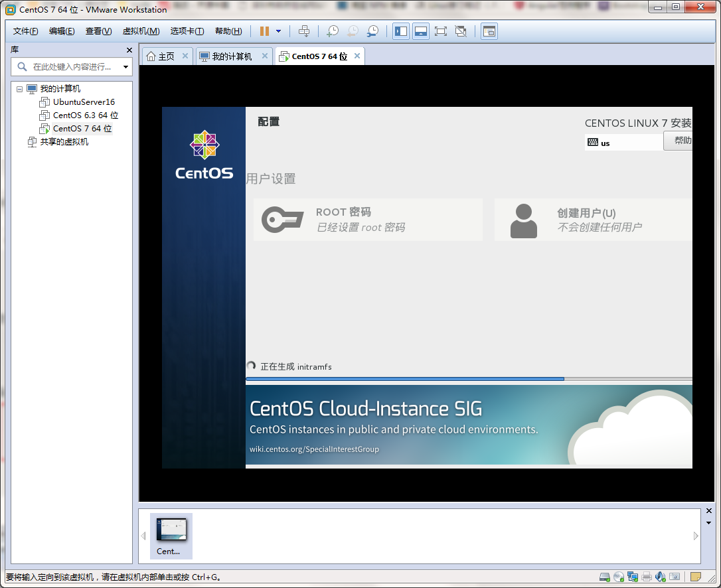Viewport: 721px width, 588px height.
Task: Toggle the thumbnail bar view icon
Action: click(x=421, y=31)
